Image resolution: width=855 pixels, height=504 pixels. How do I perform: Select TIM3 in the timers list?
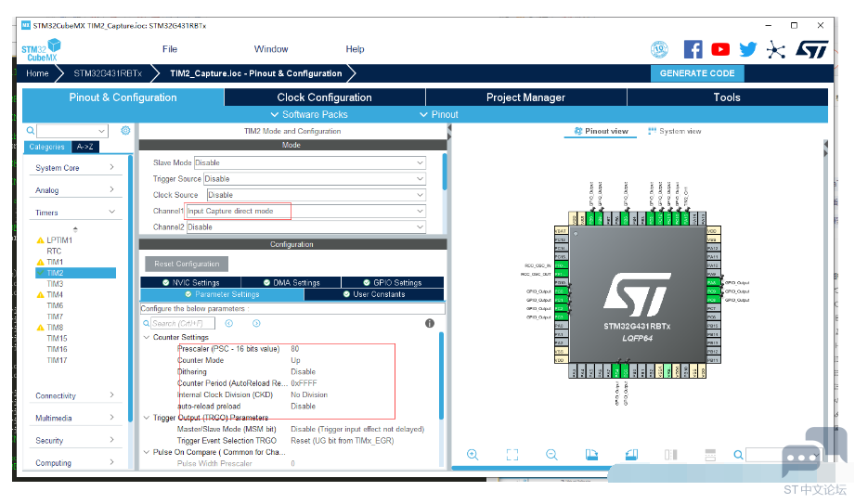(55, 284)
